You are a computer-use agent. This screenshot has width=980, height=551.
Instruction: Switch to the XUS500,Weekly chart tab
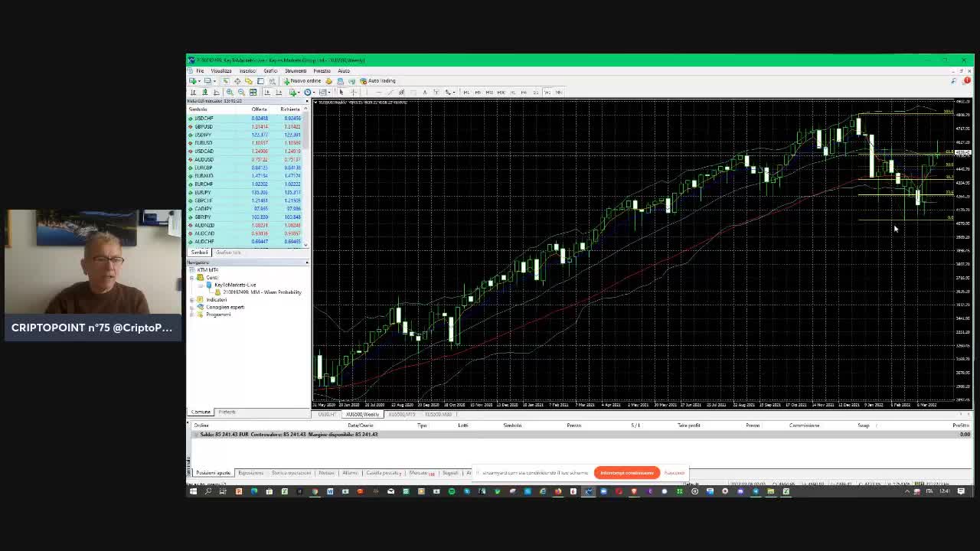point(362,415)
